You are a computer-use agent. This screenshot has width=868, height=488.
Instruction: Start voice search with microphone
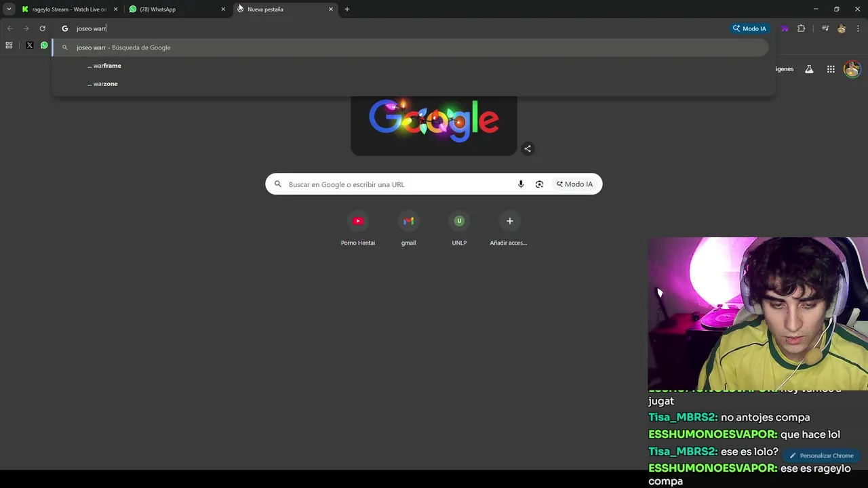[x=521, y=184]
